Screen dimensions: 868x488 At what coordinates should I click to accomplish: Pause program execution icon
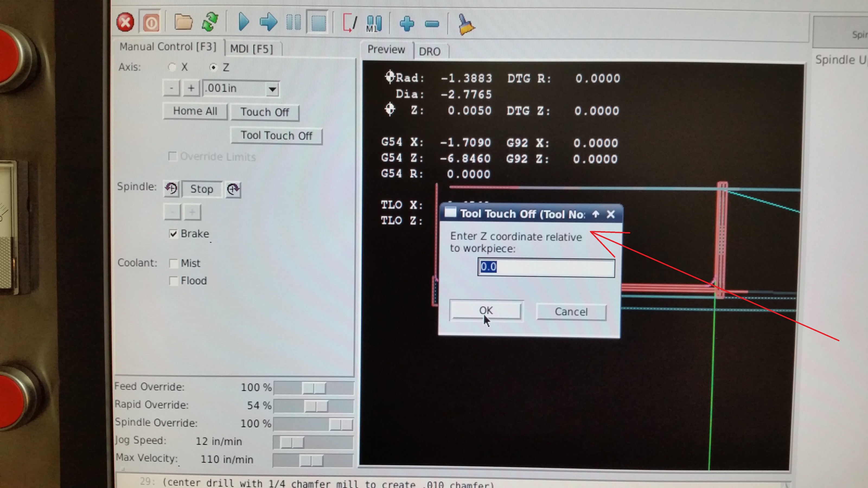click(293, 23)
